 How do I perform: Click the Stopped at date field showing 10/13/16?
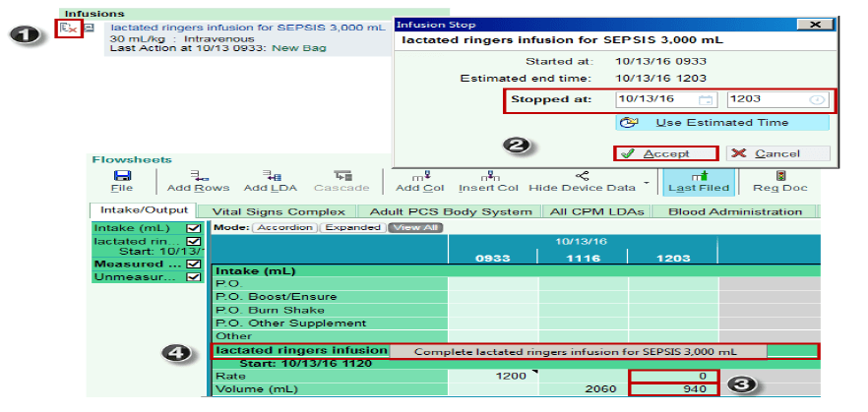coord(666,99)
